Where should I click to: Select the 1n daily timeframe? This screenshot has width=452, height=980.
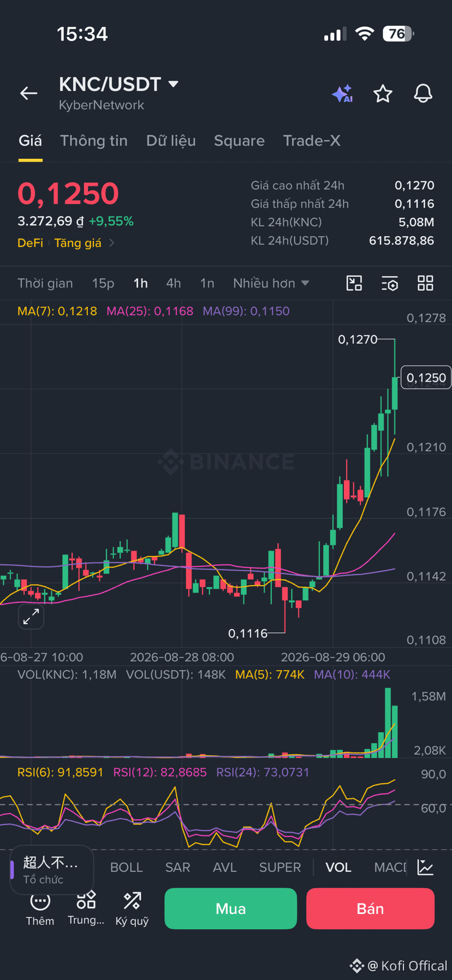(x=207, y=283)
